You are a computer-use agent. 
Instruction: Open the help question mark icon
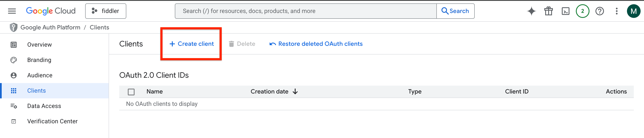(599, 11)
